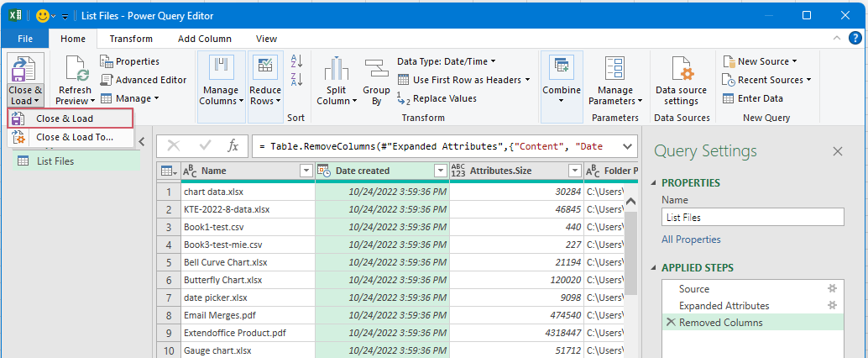Sort descending Z to A
This screenshot has height=358, width=868.
click(x=296, y=79)
